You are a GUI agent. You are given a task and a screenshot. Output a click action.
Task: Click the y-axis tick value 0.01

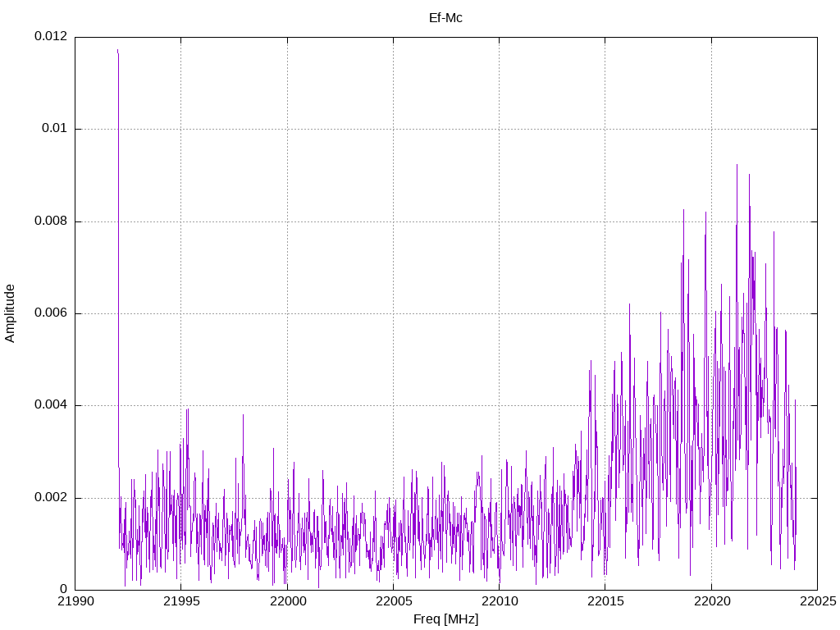pyautogui.click(x=55, y=129)
